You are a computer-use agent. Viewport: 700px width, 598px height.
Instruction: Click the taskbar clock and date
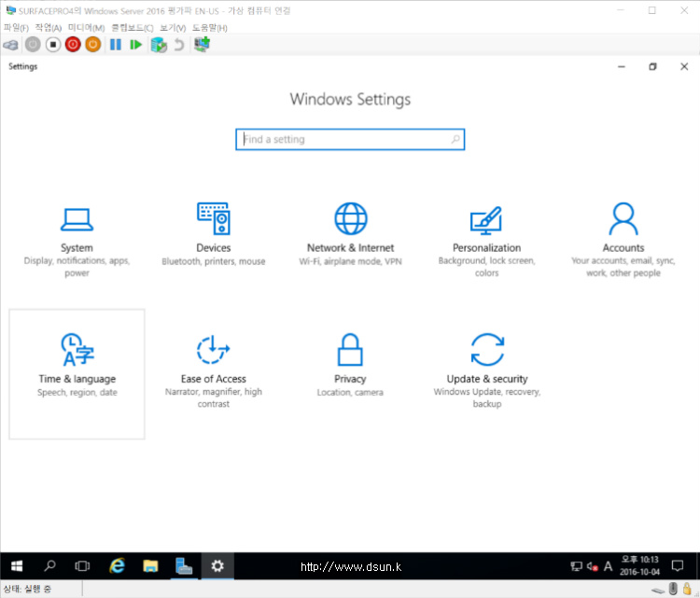639,566
